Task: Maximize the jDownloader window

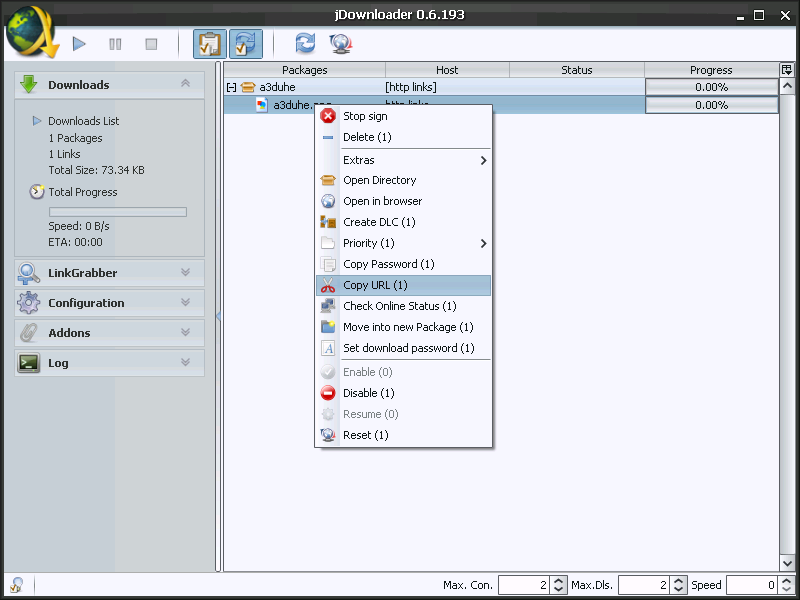Action: point(759,15)
